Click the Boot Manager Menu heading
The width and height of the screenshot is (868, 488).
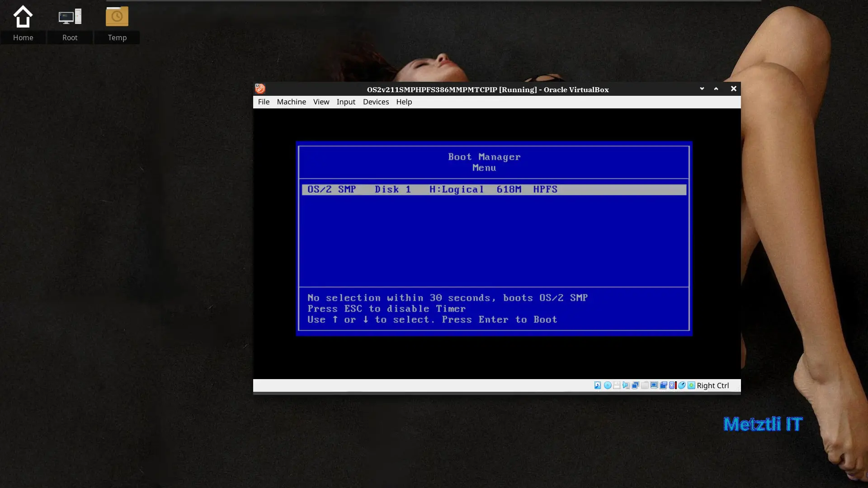(x=484, y=162)
